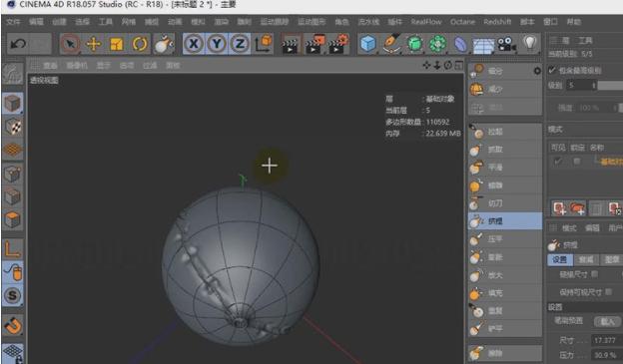Open the Camera objects menu

(506, 43)
